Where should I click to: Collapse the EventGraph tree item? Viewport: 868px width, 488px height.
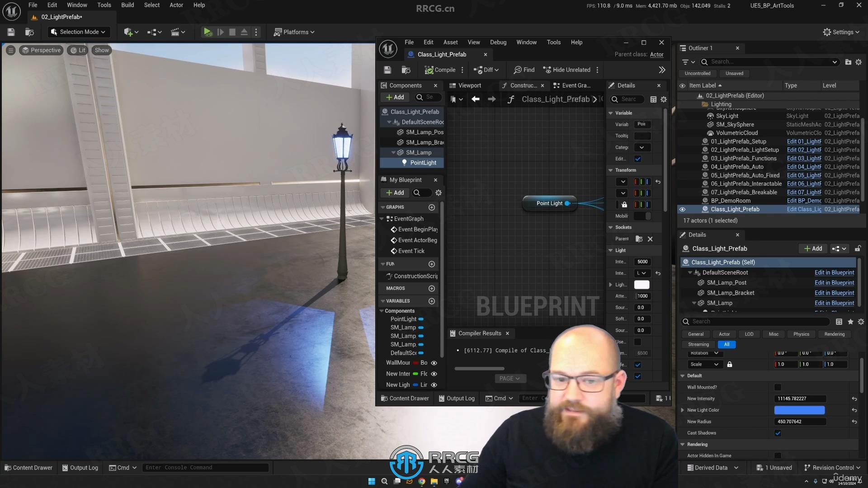(382, 219)
